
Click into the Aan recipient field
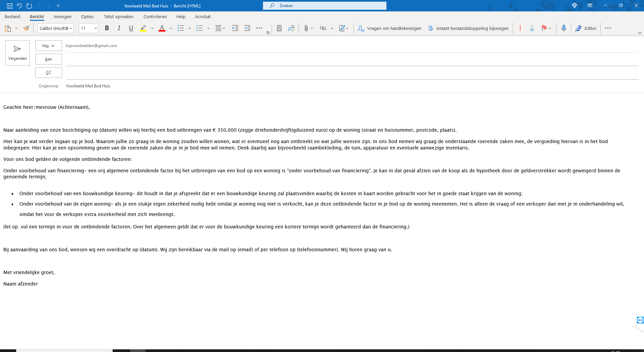point(352,59)
